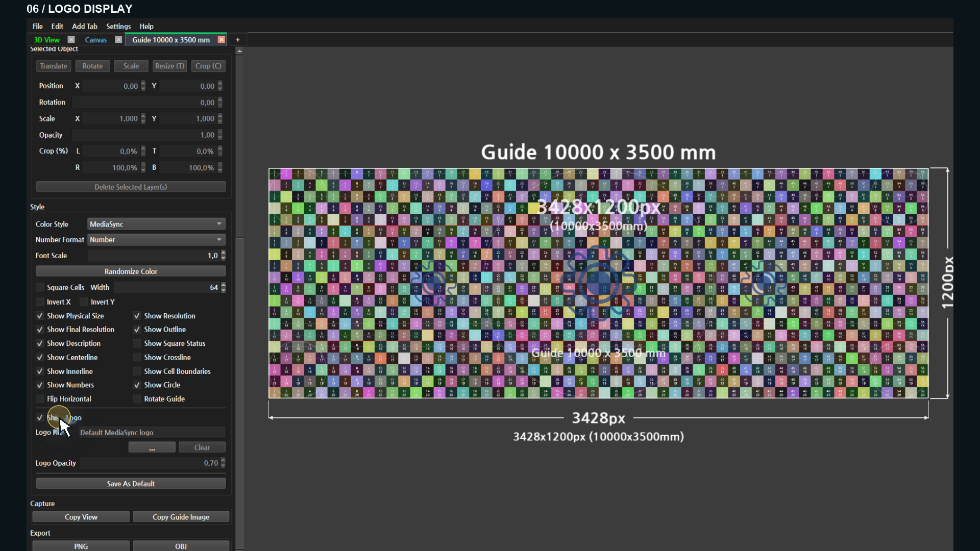The image size is (980, 551).
Task: Step the cell Width value 64
Action: coord(224,288)
